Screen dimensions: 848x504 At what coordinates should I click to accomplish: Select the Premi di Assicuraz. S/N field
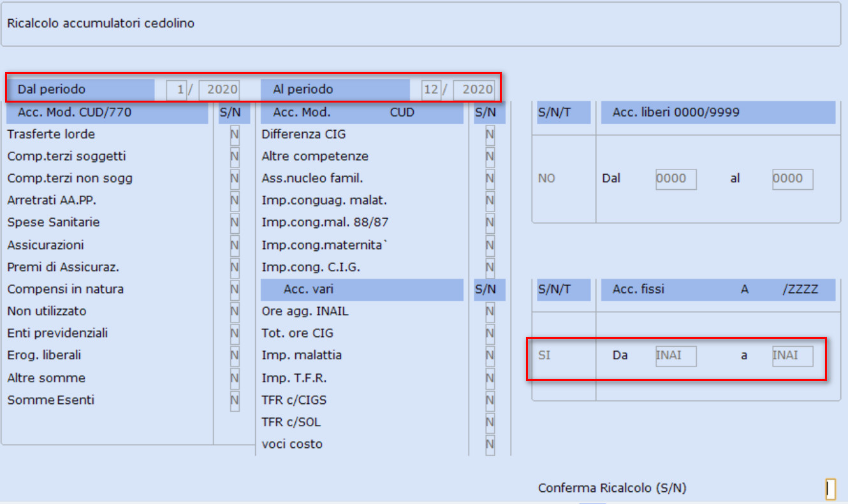pos(235,267)
